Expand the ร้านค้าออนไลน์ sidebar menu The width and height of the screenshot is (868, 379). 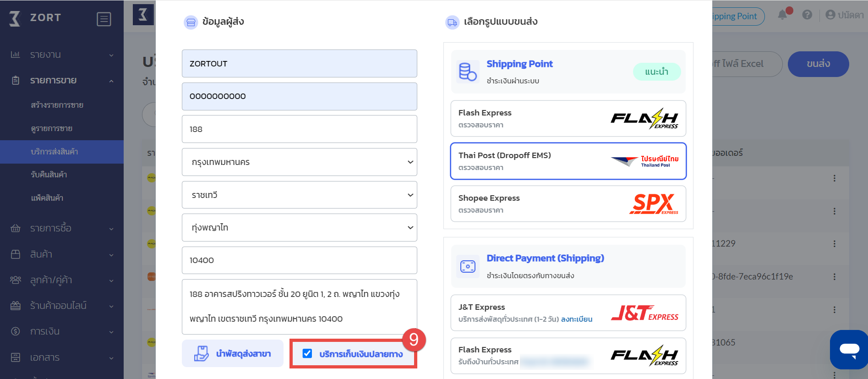[62, 306]
